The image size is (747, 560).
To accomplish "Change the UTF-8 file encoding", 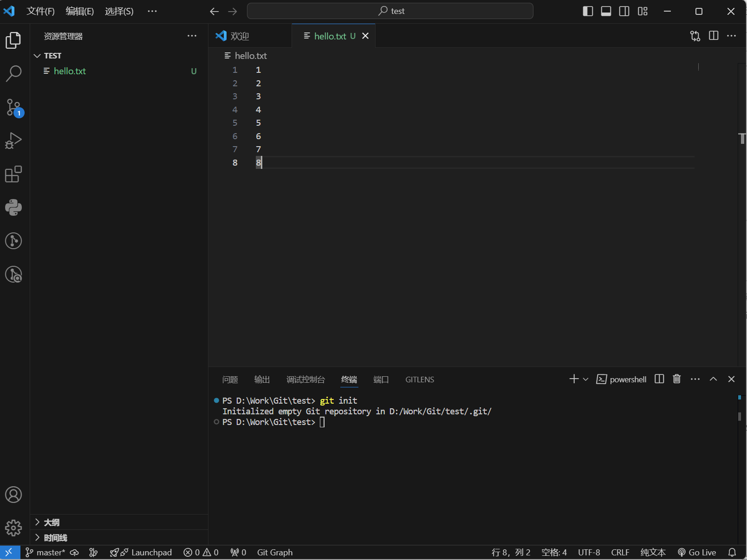I will click(589, 552).
